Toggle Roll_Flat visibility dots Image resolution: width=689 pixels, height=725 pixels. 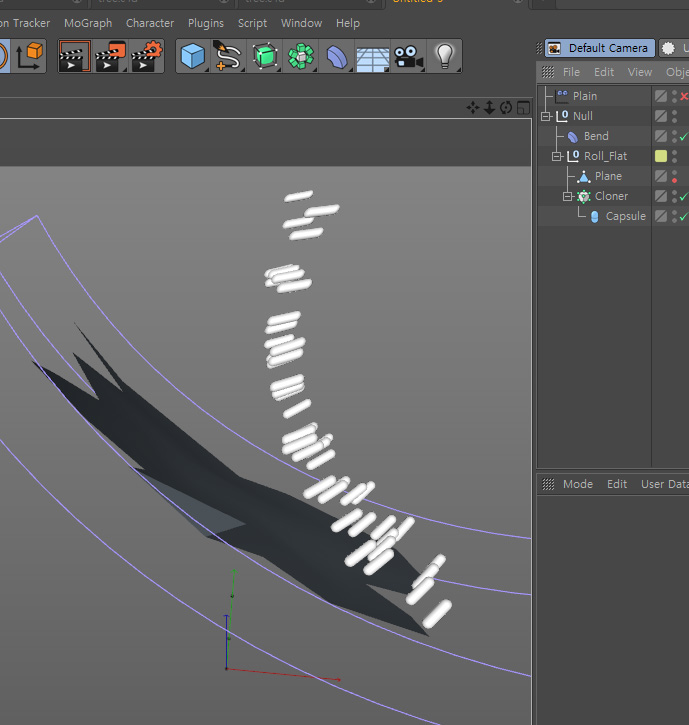coord(675,156)
